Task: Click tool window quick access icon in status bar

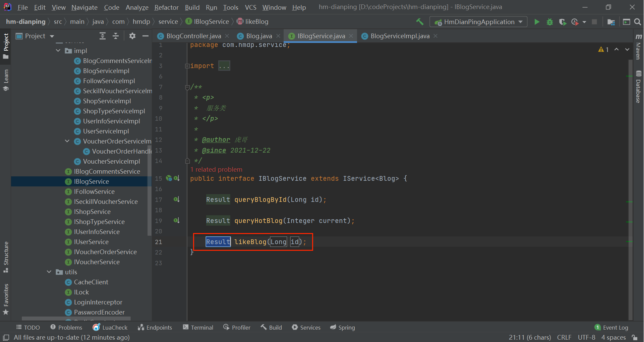Action: click(6, 337)
